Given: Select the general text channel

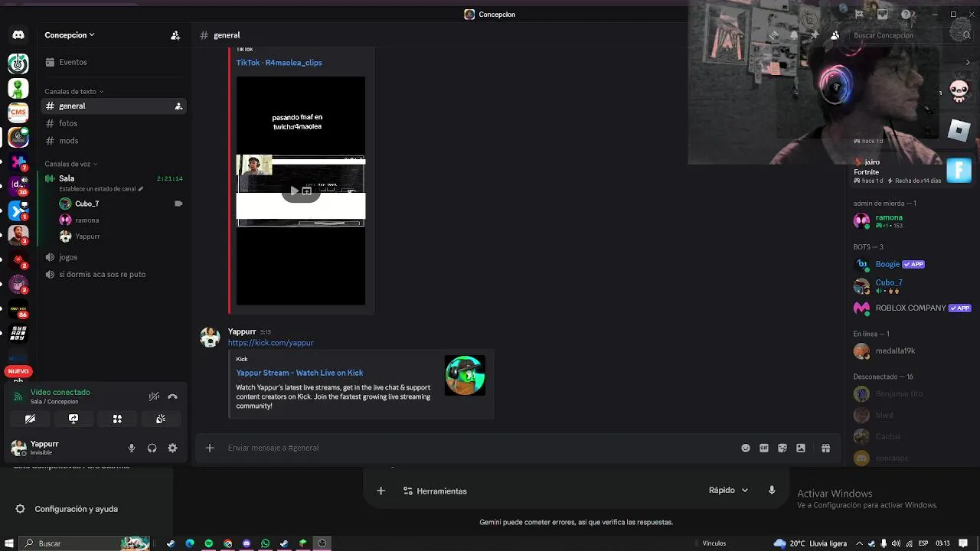Looking at the screenshot, I should 113,106.
